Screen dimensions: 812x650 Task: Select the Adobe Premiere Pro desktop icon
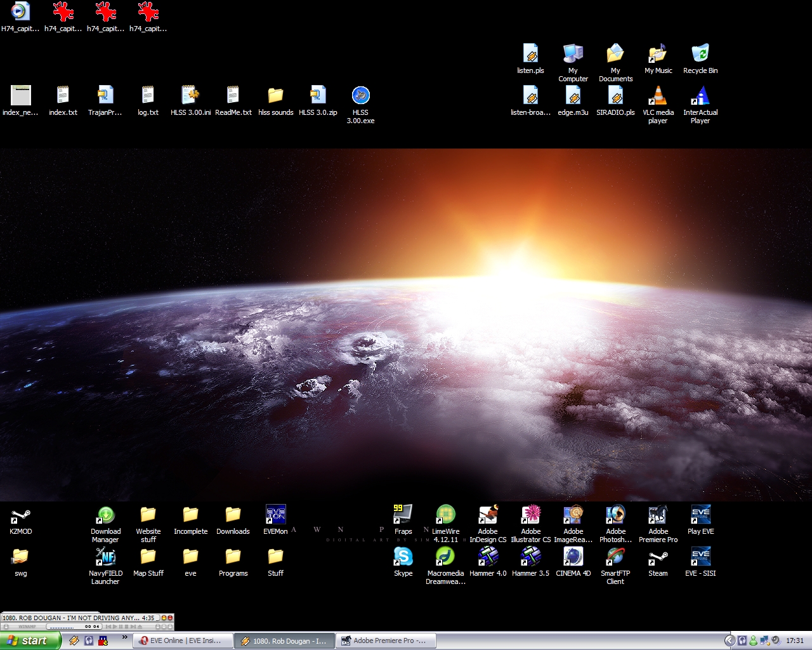tap(658, 515)
